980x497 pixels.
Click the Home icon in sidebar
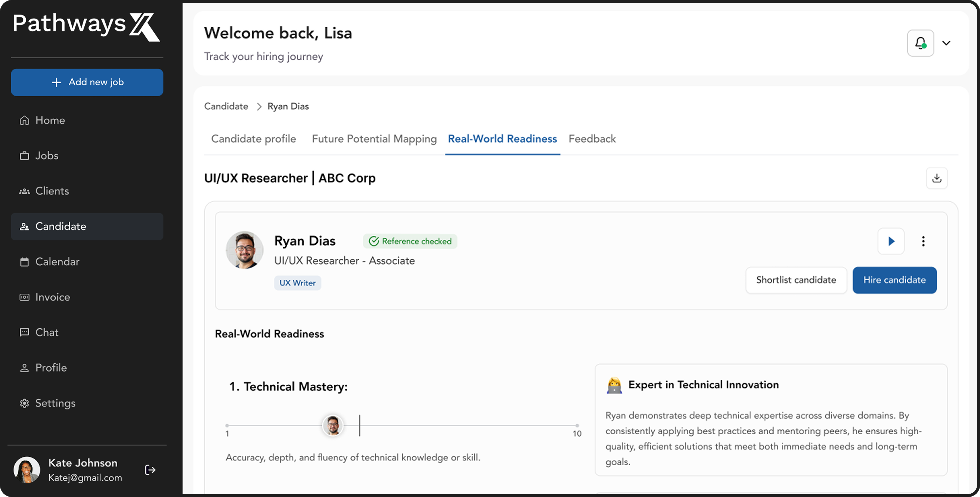[24, 121]
